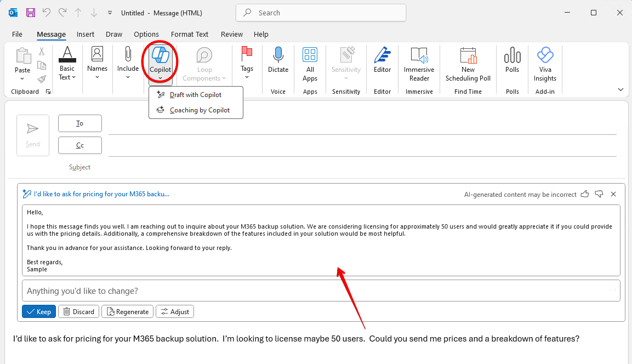Image resolution: width=632 pixels, height=364 pixels.
Task: Switch to the Insert tab
Action: pos(86,34)
